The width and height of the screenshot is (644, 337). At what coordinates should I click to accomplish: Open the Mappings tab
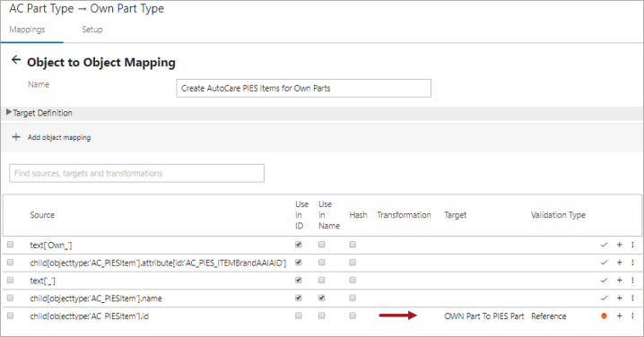pyautogui.click(x=27, y=30)
